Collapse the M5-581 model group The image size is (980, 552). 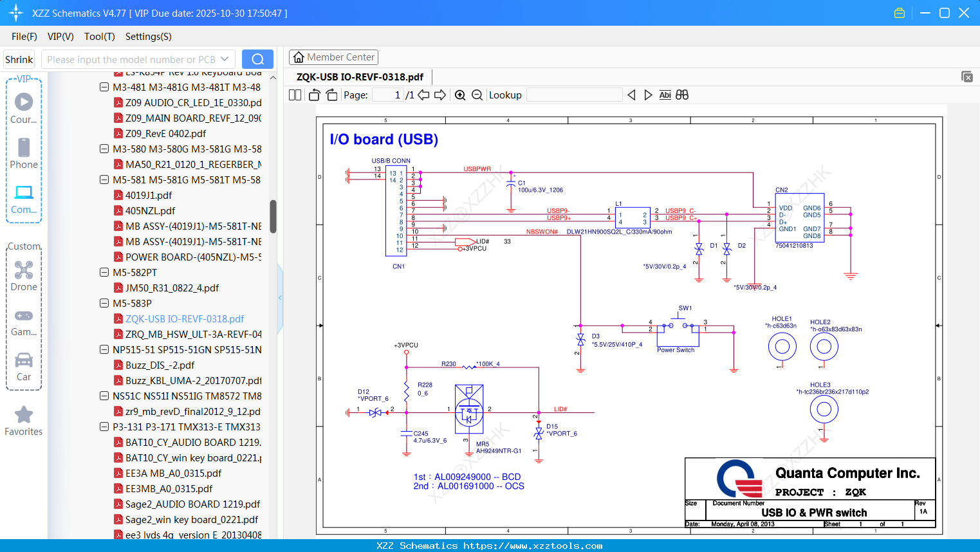(x=104, y=179)
